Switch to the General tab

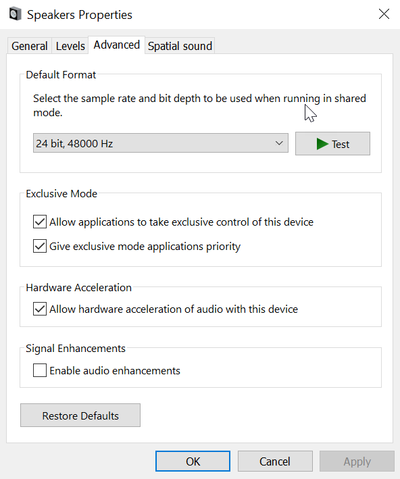pyautogui.click(x=29, y=46)
